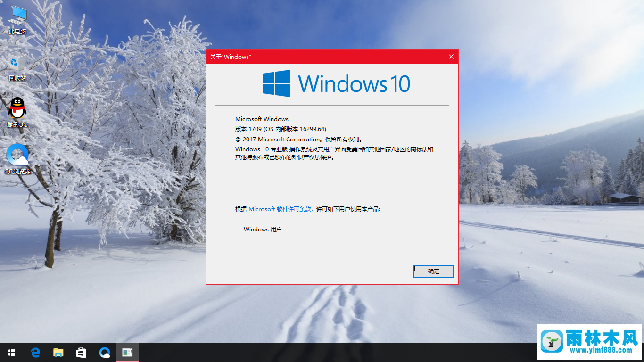Image resolution: width=644 pixels, height=362 pixels.
Task: Launch QQ Browser from the desktop
Action: tap(17, 159)
